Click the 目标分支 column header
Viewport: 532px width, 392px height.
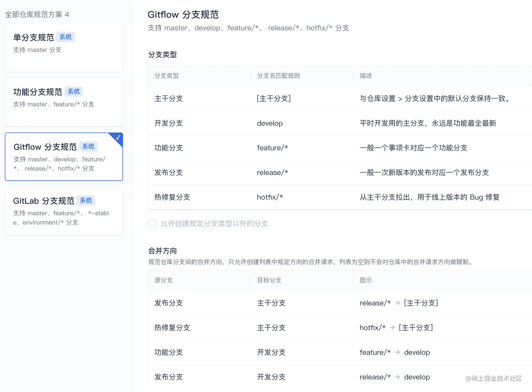click(269, 280)
